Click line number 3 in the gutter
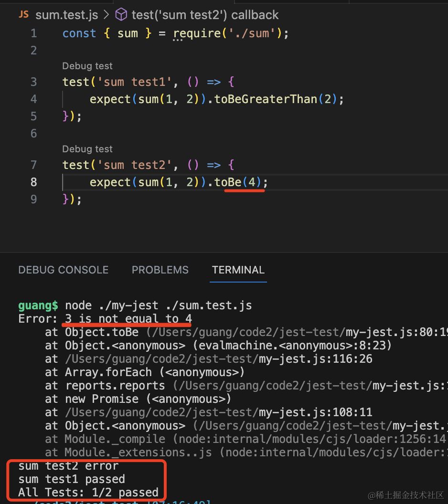Screen dimensions: 448x504 (33, 82)
